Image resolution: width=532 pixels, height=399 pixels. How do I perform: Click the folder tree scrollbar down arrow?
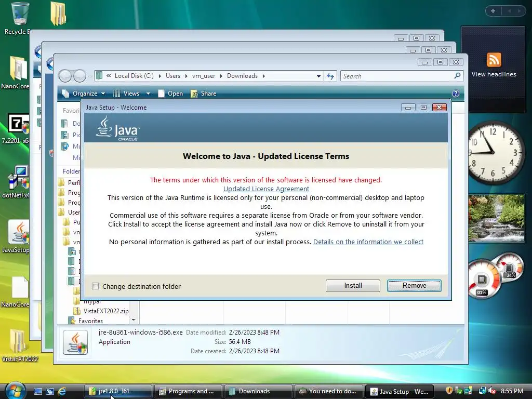(134, 320)
